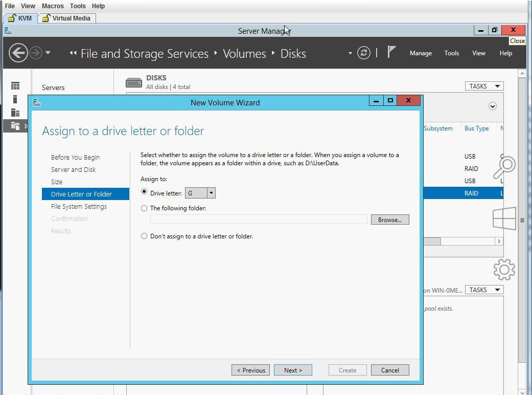This screenshot has width=532, height=395.
Task: Open Server Manager's Tools menu
Action: (x=452, y=53)
